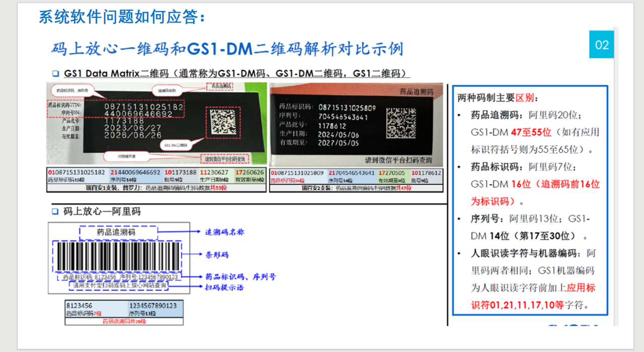Click table cell '11230627'

214,172
